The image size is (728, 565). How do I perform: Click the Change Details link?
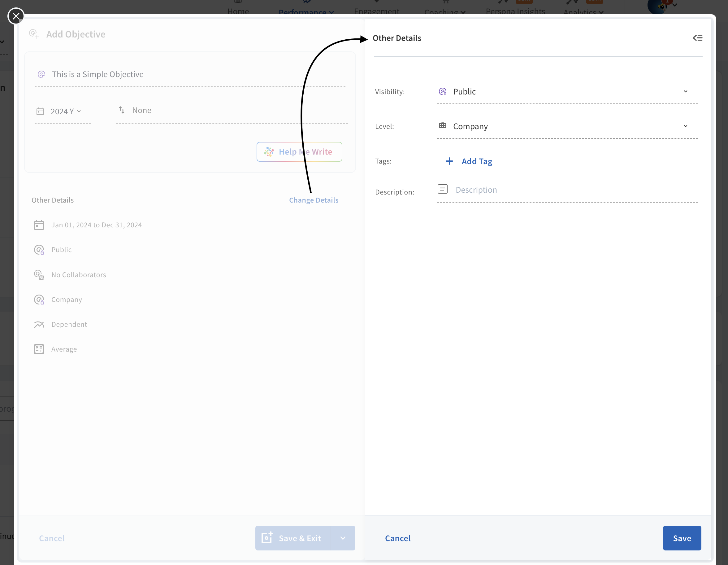[x=313, y=200]
